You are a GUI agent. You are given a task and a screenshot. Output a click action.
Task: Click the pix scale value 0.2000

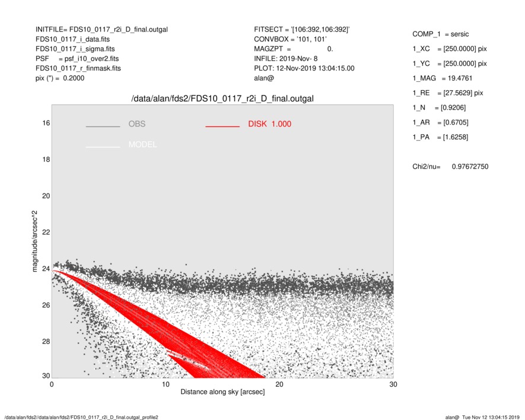(x=74, y=78)
